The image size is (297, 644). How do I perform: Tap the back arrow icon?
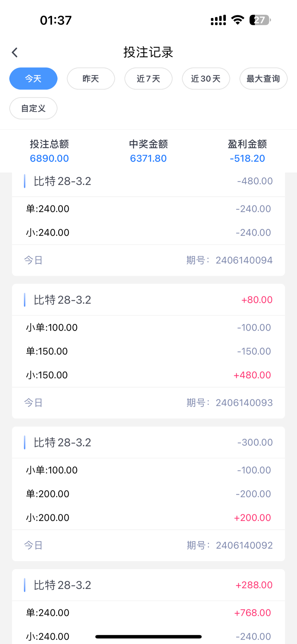[x=15, y=53]
